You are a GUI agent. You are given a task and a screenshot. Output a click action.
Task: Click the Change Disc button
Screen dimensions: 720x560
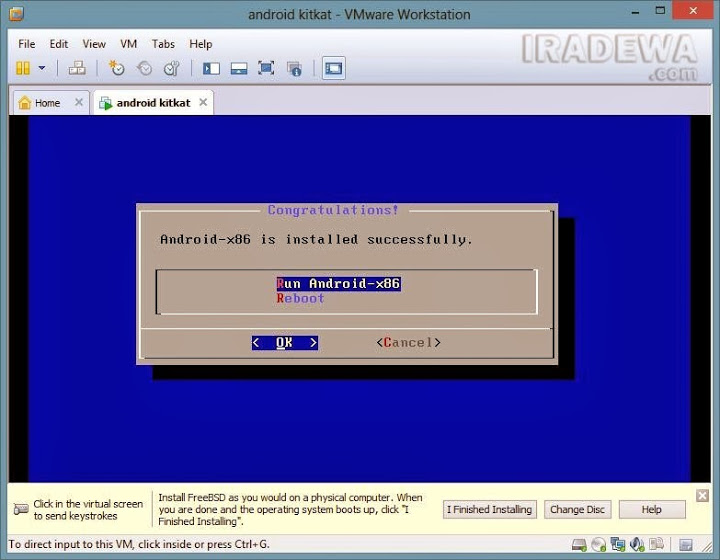[577, 510]
